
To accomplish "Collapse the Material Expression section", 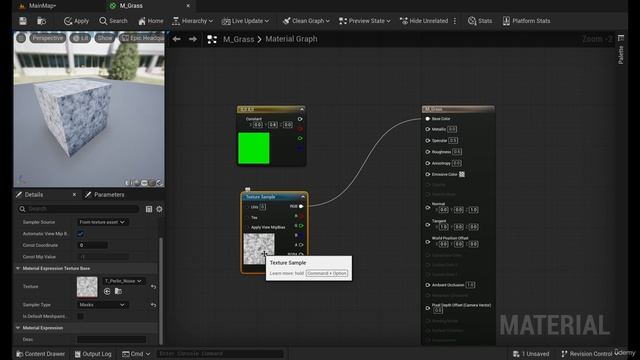I will 18,328.
